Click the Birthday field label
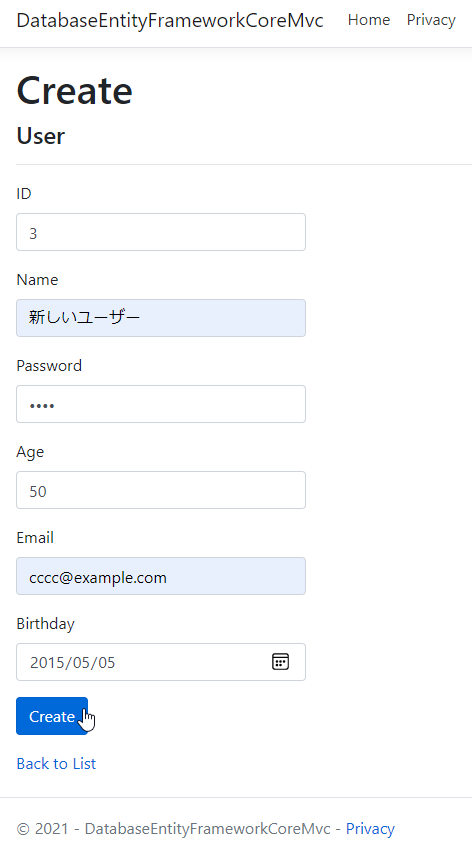Screen dimensions: 472x851 coord(45,624)
